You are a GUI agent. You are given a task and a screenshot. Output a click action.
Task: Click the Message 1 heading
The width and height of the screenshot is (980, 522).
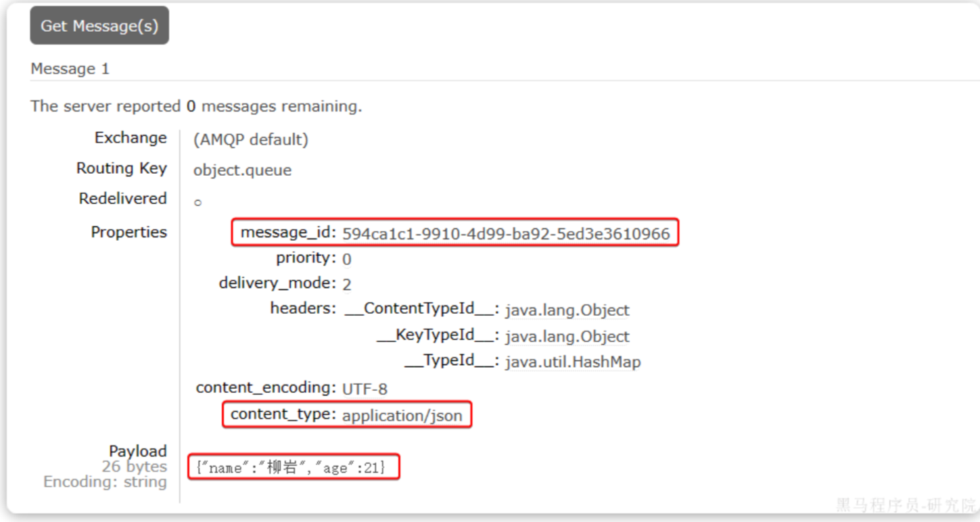(70, 69)
